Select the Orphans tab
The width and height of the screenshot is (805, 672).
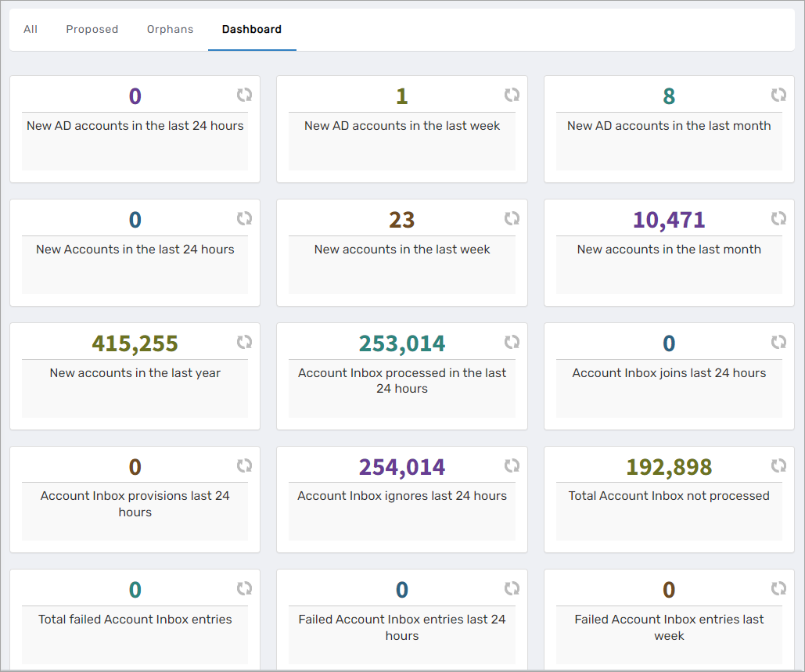pos(170,29)
